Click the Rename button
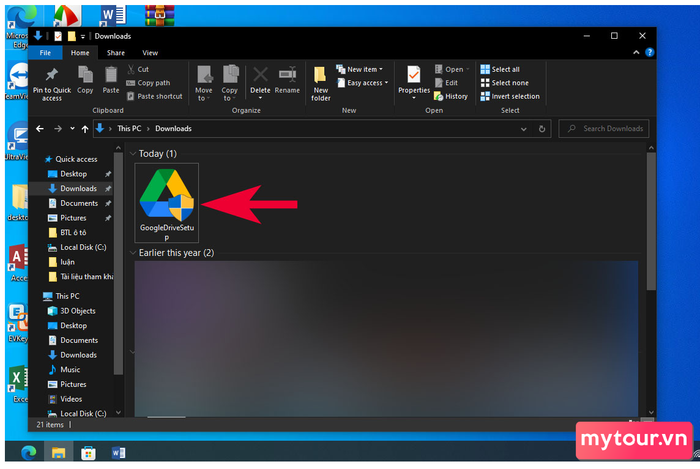The image size is (700, 469). click(x=287, y=80)
